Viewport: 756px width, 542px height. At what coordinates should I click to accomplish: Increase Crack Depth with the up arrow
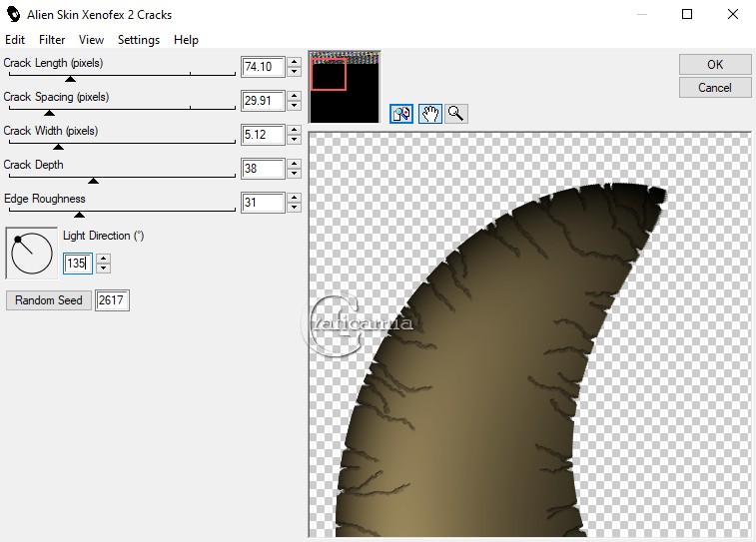click(x=294, y=164)
